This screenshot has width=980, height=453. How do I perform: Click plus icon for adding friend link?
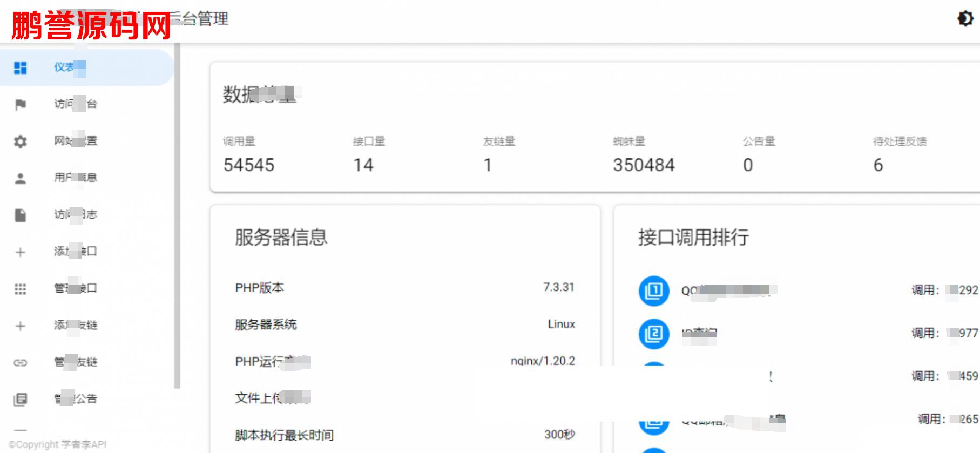point(21,326)
